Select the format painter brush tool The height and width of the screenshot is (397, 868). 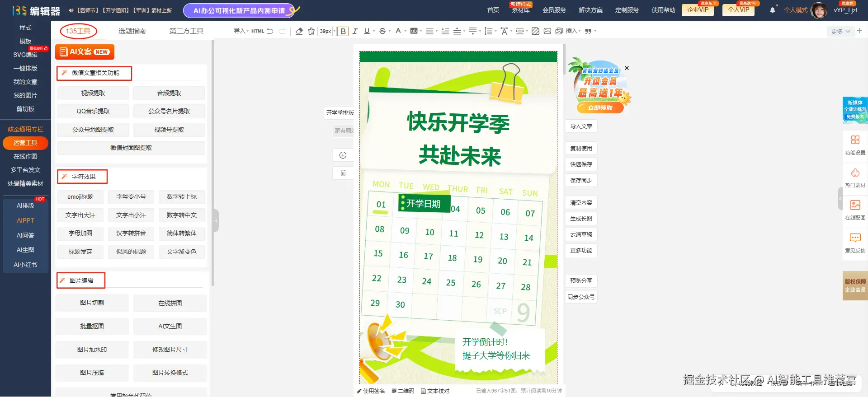[x=311, y=31]
